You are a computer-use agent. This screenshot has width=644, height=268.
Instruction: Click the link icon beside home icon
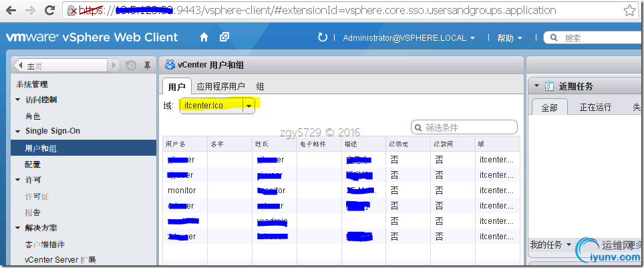[224, 37]
